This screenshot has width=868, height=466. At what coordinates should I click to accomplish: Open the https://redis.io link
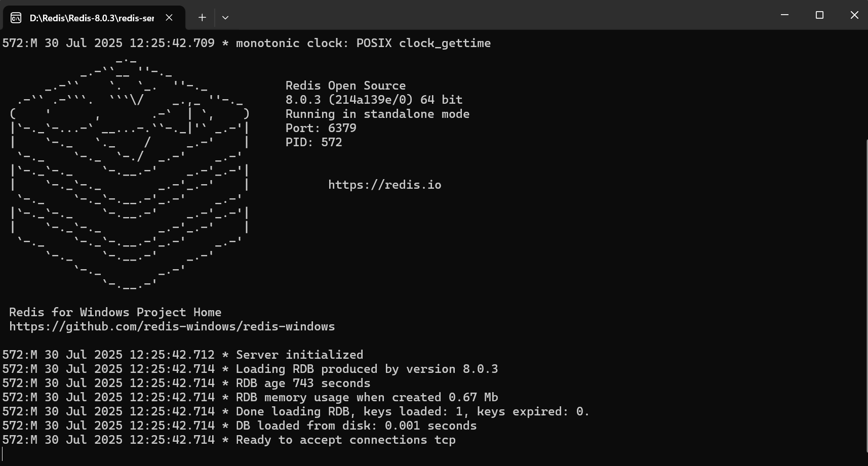pos(384,185)
